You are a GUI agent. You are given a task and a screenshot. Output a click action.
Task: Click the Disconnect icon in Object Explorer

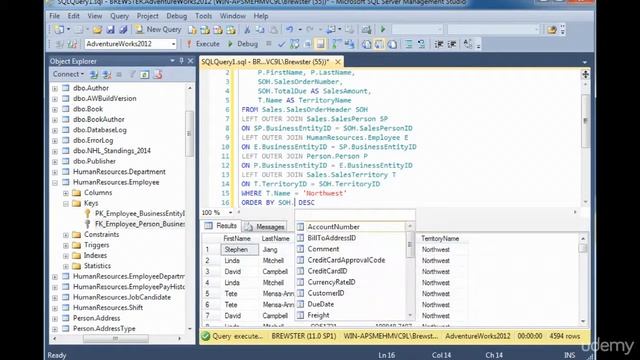(x=107, y=74)
